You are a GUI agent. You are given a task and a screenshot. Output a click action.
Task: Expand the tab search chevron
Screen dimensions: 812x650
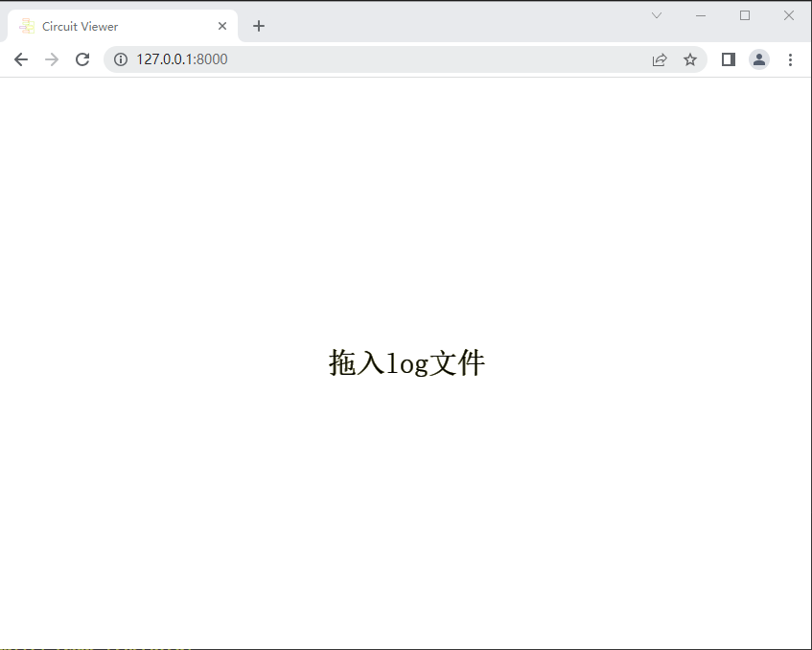tap(657, 15)
